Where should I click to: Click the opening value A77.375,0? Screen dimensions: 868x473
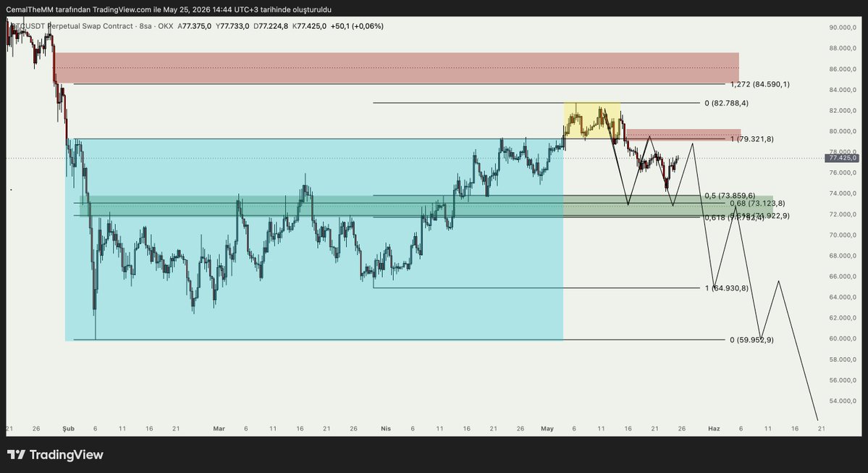click(194, 26)
